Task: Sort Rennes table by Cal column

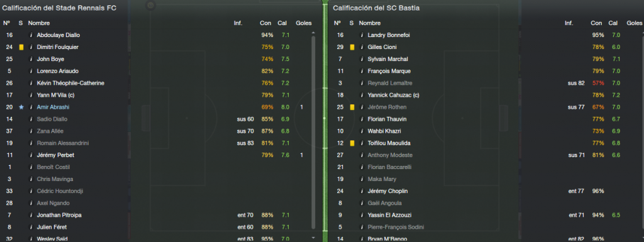Action: (x=282, y=23)
